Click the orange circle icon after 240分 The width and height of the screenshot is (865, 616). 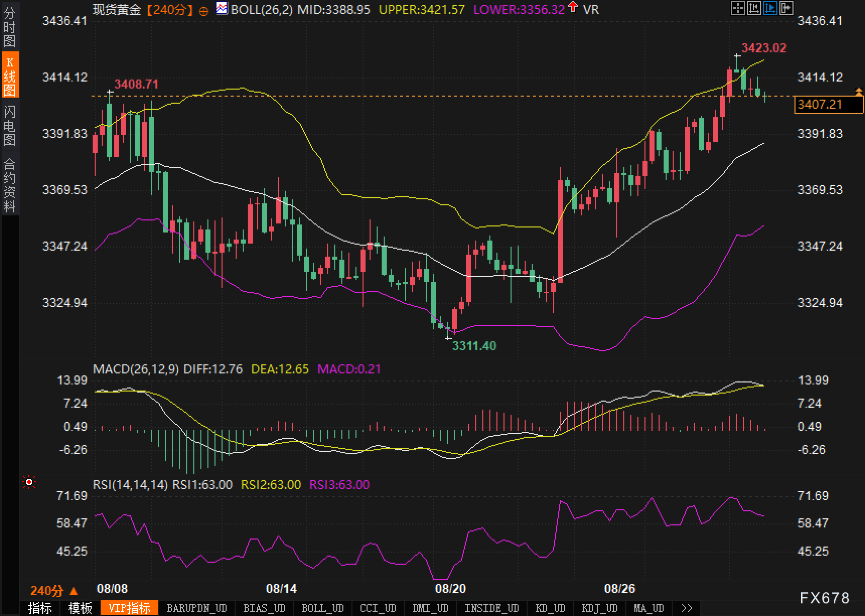pyautogui.click(x=203, y=11)
